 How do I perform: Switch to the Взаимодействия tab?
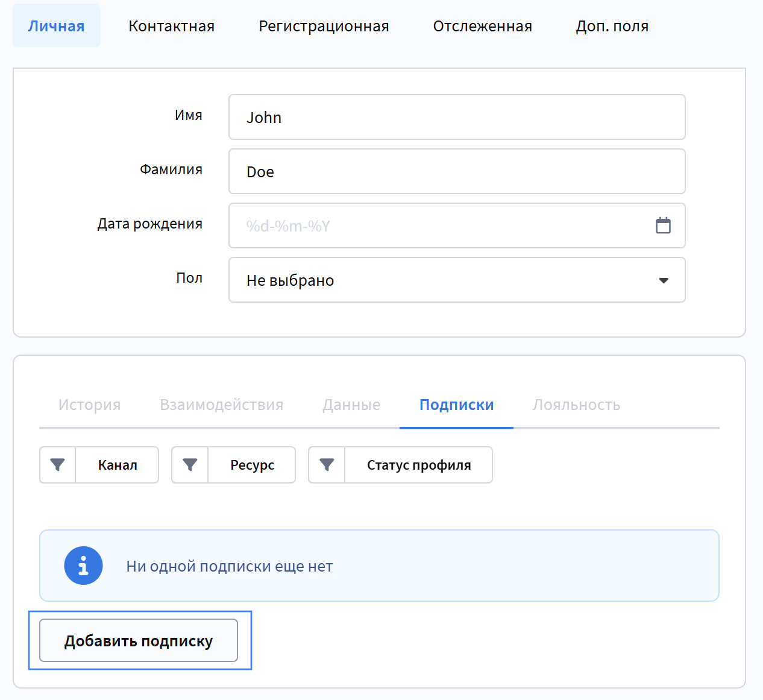tap(221, 405)
